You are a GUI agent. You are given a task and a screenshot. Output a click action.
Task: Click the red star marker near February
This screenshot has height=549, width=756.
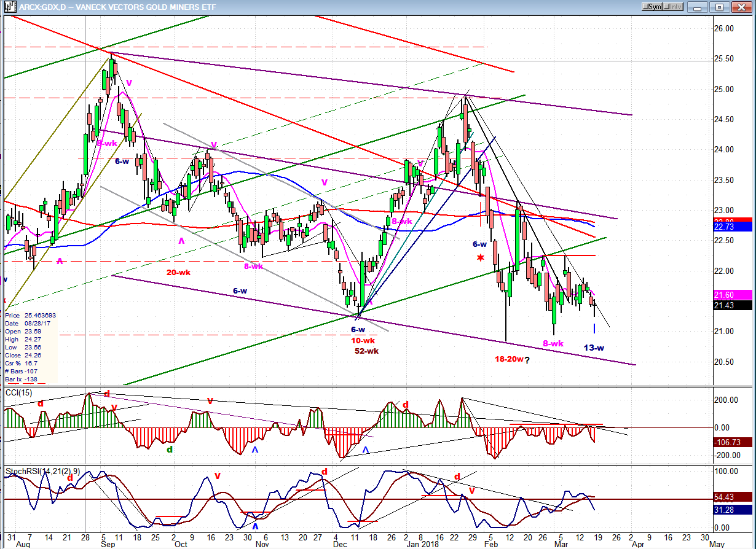480,258
